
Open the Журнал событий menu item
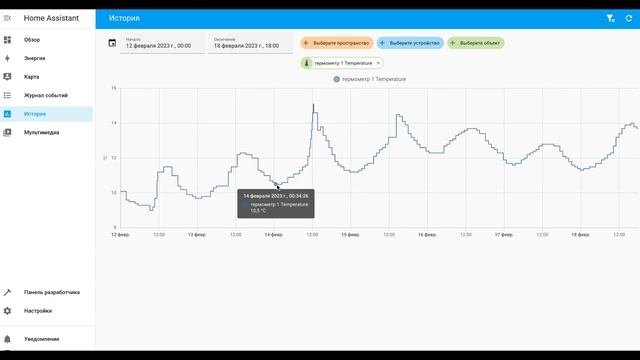tap(47, 95)
